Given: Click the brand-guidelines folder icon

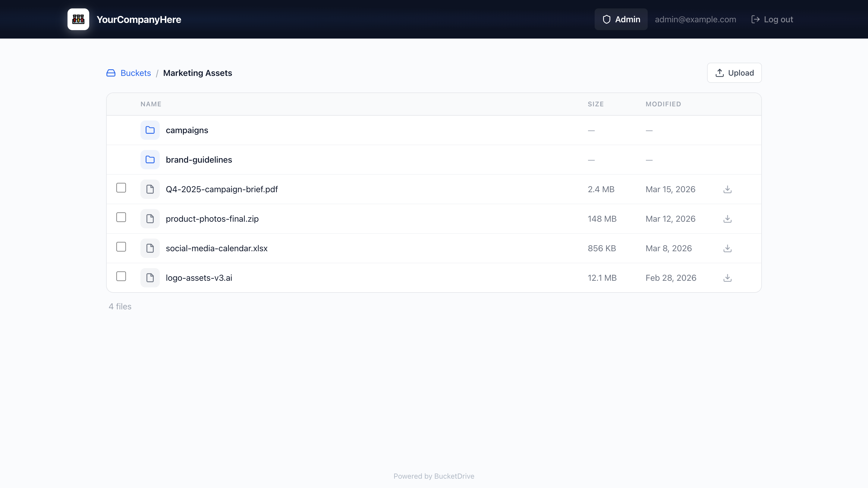Looking at the screenshot, I should click(x=150, y=160).
